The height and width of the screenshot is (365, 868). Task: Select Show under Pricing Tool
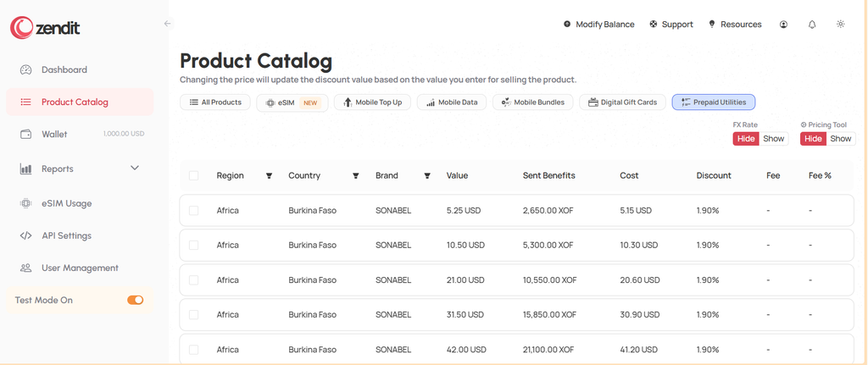click(841, 139)
